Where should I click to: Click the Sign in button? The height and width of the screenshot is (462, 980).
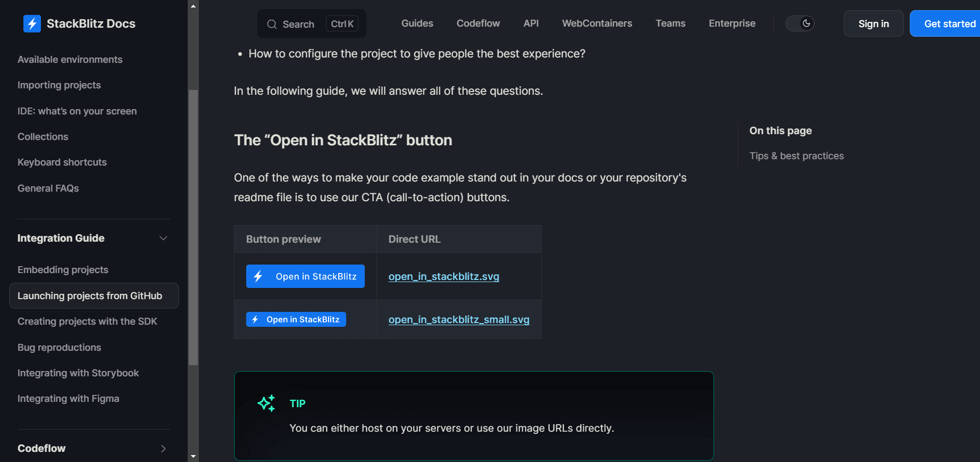click(x=874, y=23)
